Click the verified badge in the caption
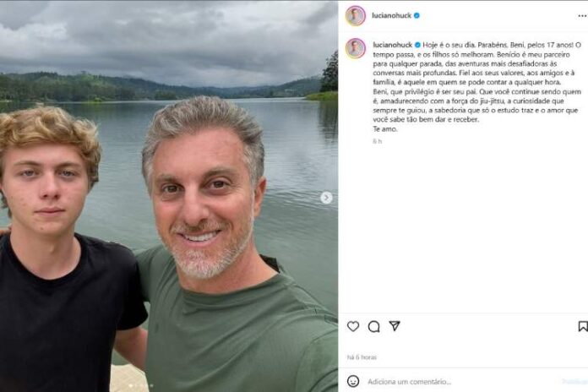Screen dimensions: 588x392 pyautogui.click(x=417, y=43)
